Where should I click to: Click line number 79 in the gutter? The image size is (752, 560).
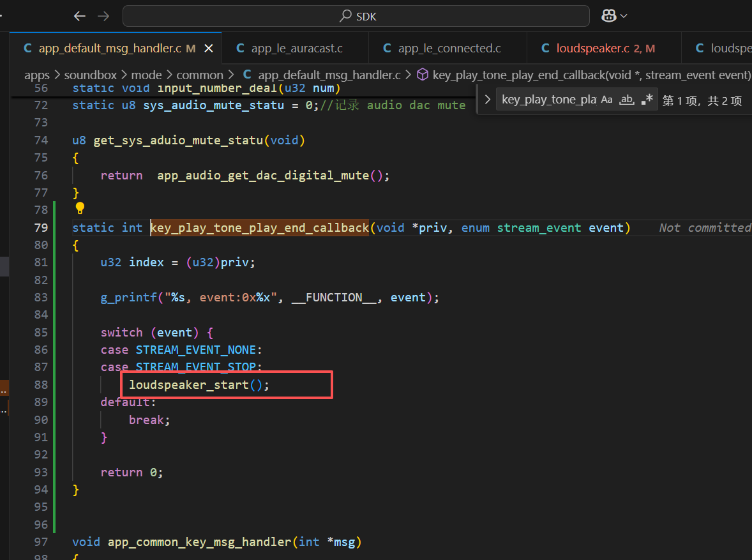coord(41,228)
